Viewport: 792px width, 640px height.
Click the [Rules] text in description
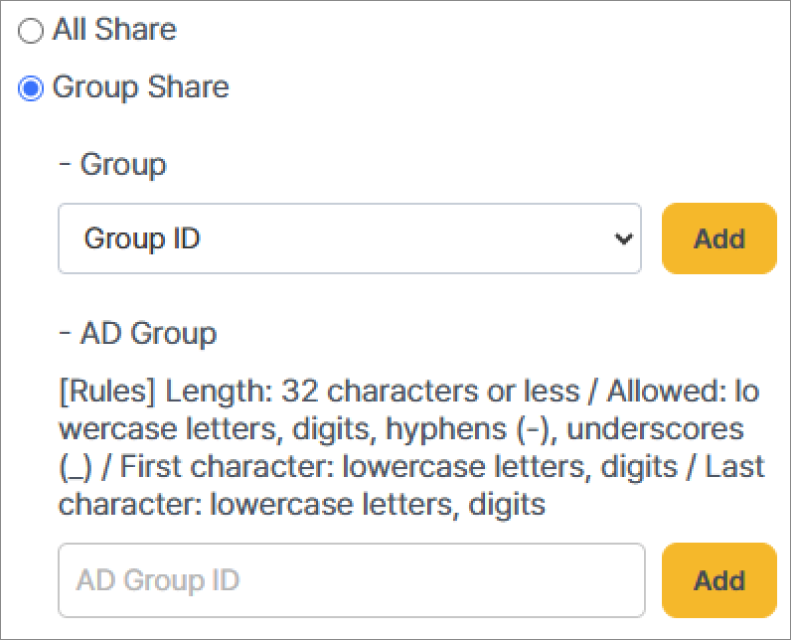[108, 391]
